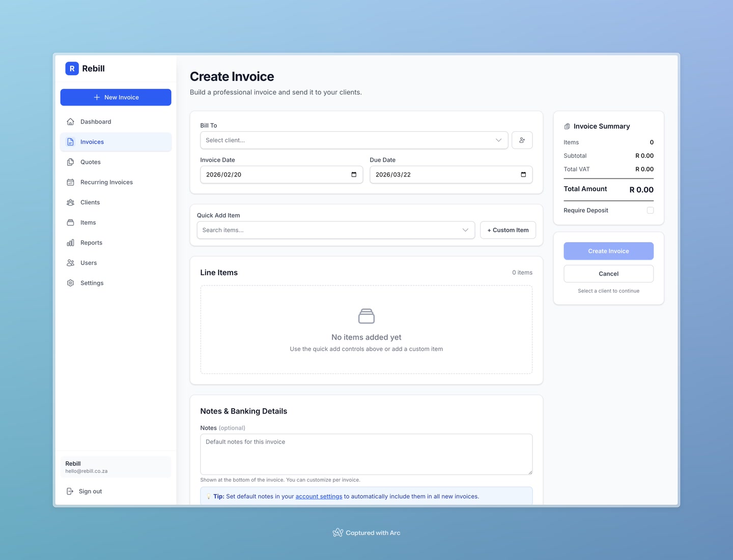The image size is (733, 560).
Task: Click the add-client icon beside the client selector
Action: (522, 140)
